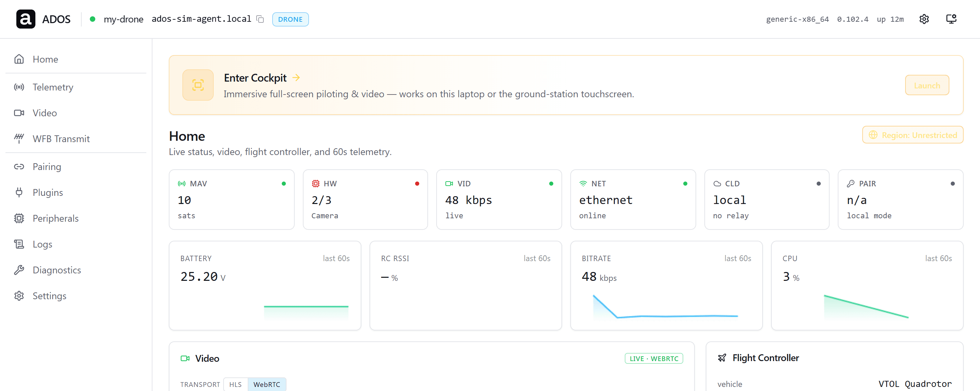Click the up 12m uptime text
The image size is (980, 391).
coord(890,19)
